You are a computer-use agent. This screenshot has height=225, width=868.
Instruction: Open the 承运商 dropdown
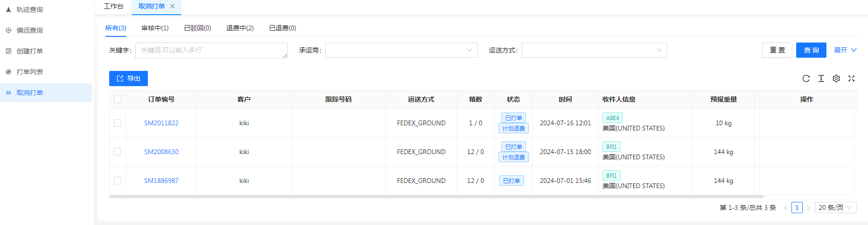[401, 50]
